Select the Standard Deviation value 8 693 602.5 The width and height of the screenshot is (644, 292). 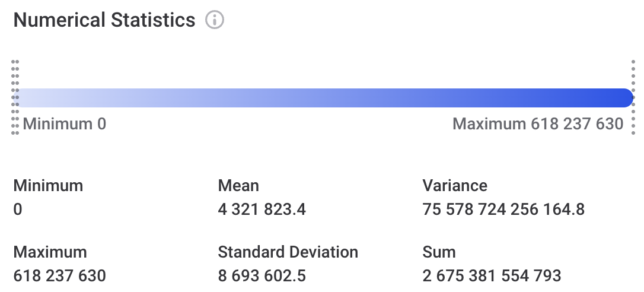(x=262, y=276)
